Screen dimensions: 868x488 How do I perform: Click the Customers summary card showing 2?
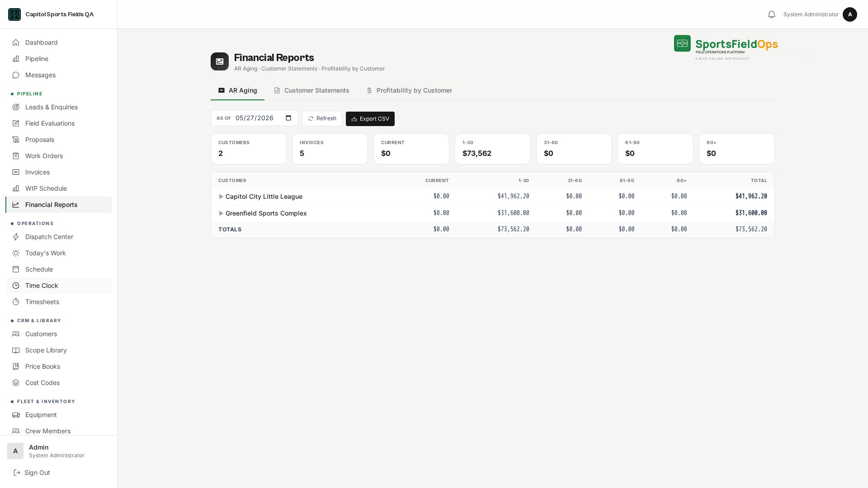pos(249,149)
